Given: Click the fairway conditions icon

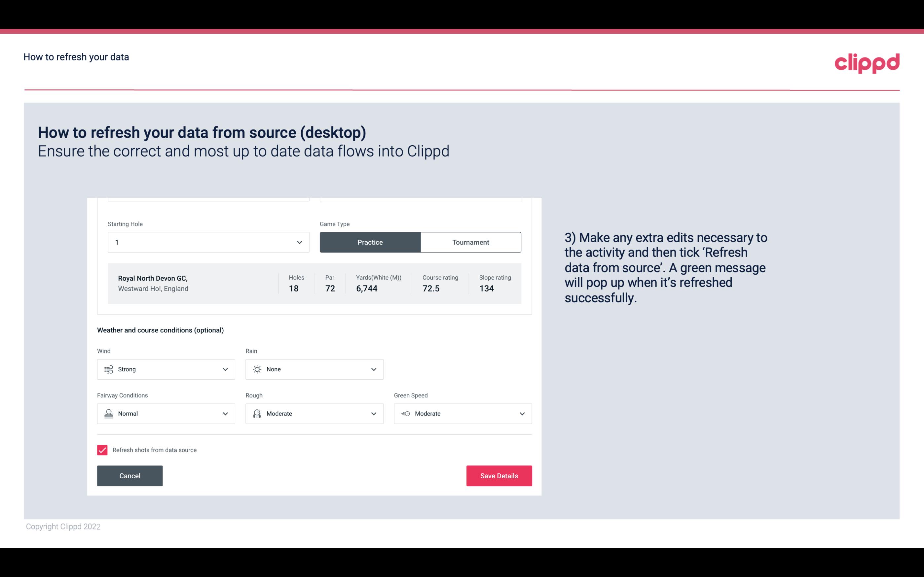Looking at the screenshot, I should pyautogui.click(x=108, y=414).
